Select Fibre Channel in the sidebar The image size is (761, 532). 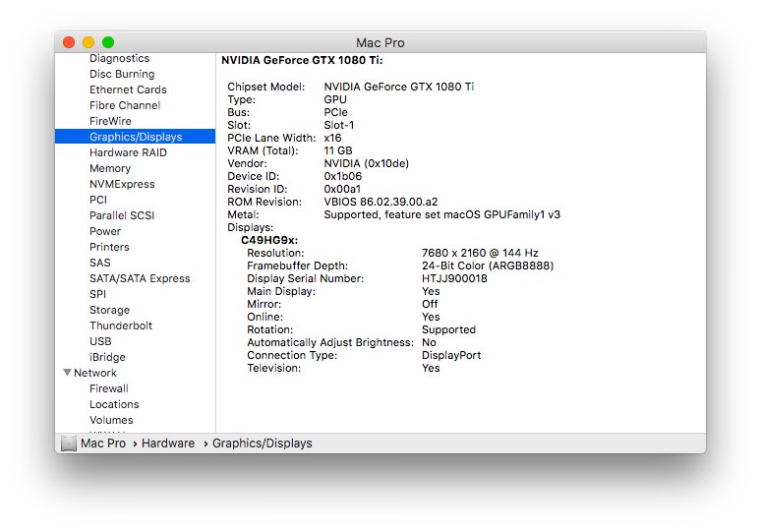(125, 105)
